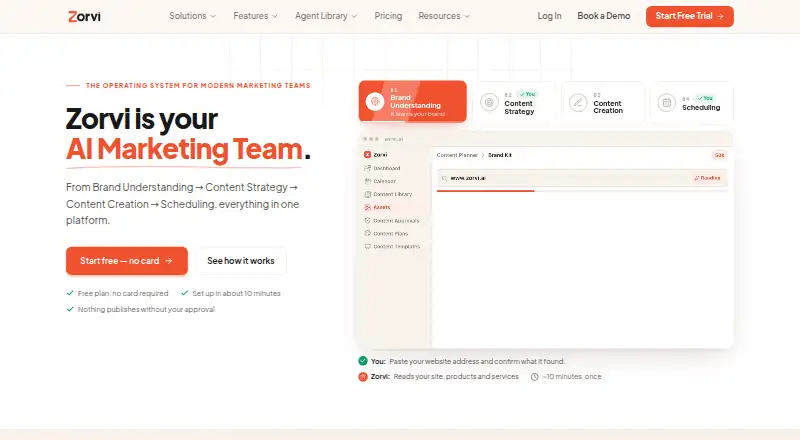Click Brand Kit breadcrumb
800x440 pixels.
(500, 155)
